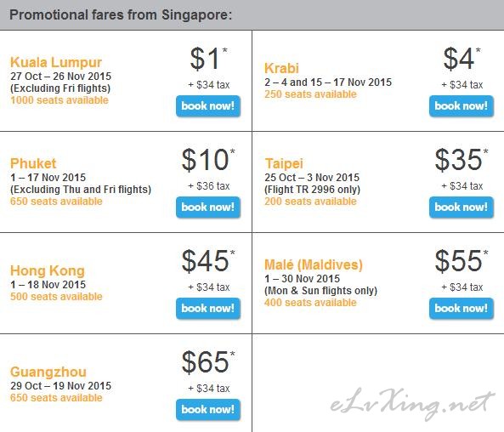This screenshot has width=504, height=432.
Task: Open the Guangzhou destination title
Action: [48, 372]
